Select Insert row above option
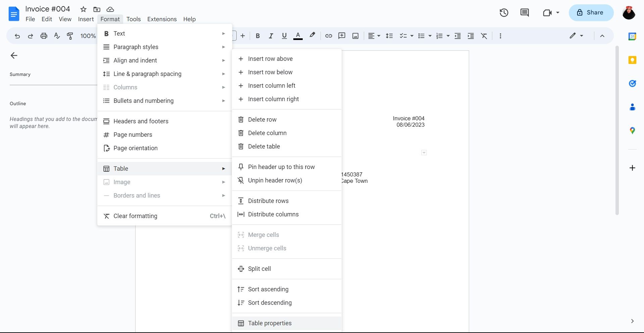Screen dimensions: 644x333 (287, 59)
